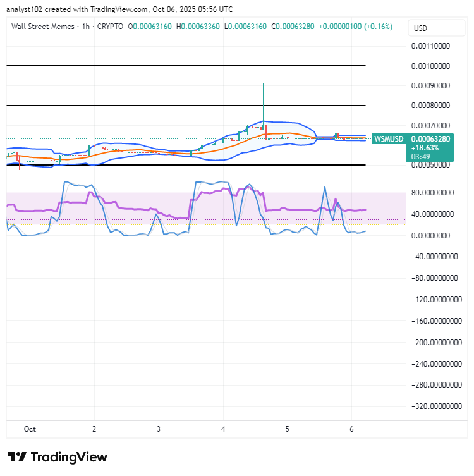The image size is (474, 476).
Task: Click the USD currency button
Action: (436, 28)
